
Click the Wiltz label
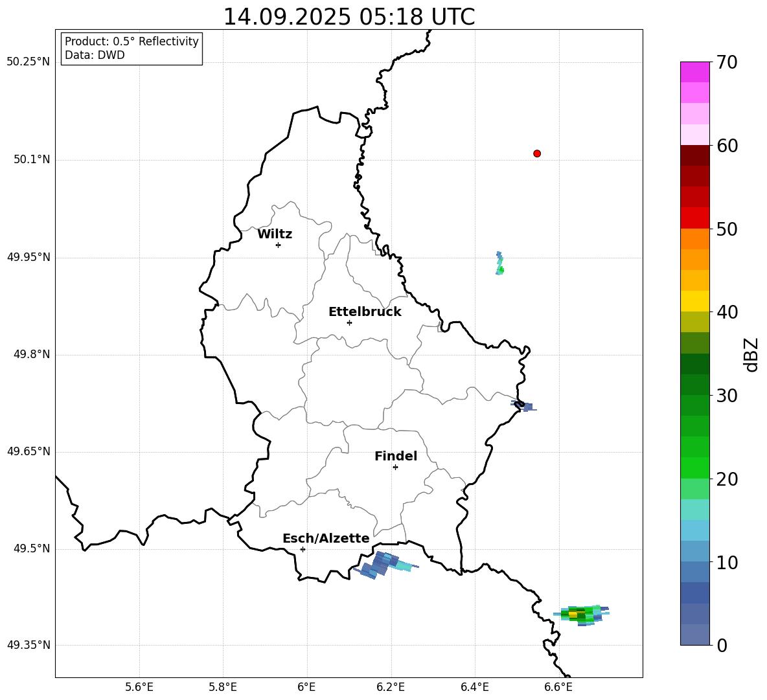275,234
